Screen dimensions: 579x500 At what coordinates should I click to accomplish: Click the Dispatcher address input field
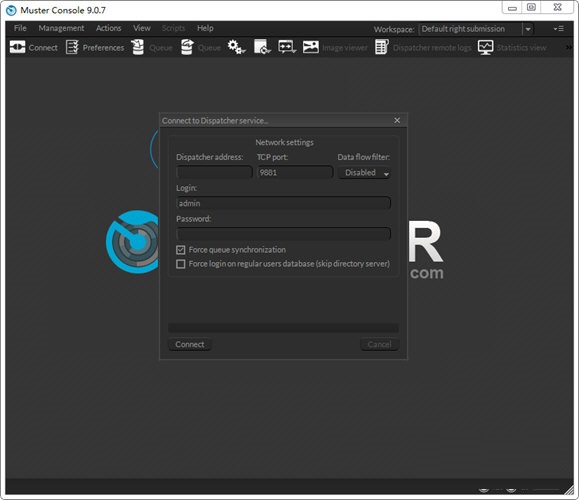tap(215, 172)
